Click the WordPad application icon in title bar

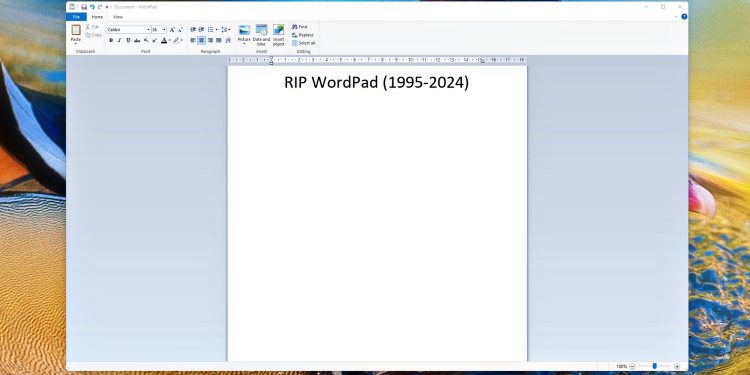(72, 7)
